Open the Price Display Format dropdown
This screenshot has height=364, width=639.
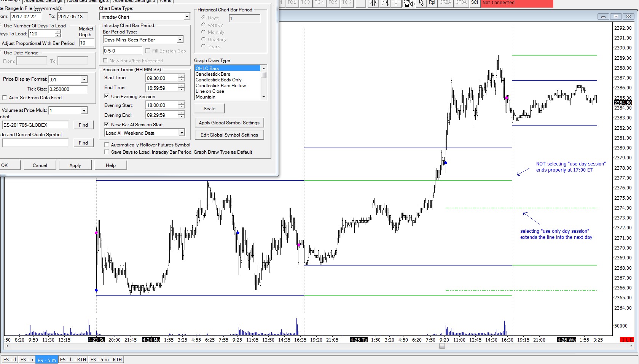(84, 79)
